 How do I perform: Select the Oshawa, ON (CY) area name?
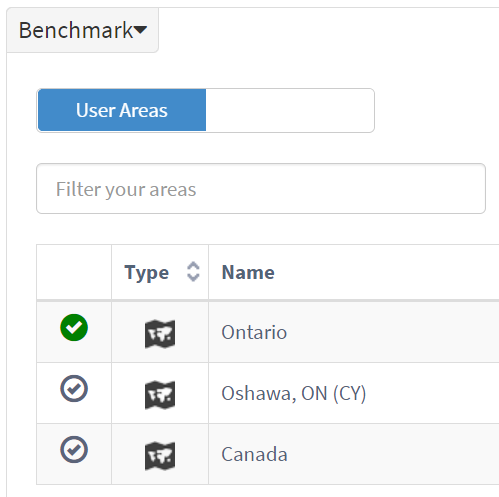coord(294,393)
